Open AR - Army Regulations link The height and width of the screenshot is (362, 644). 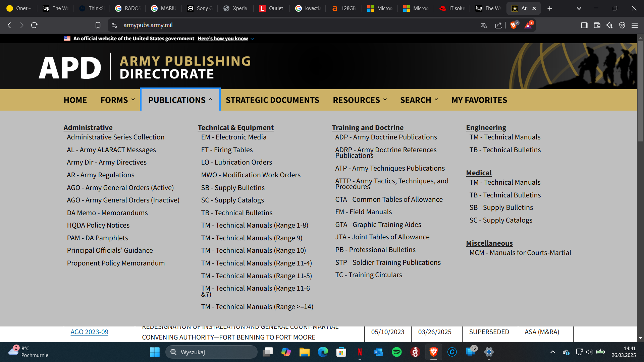(x=101, y=175)
